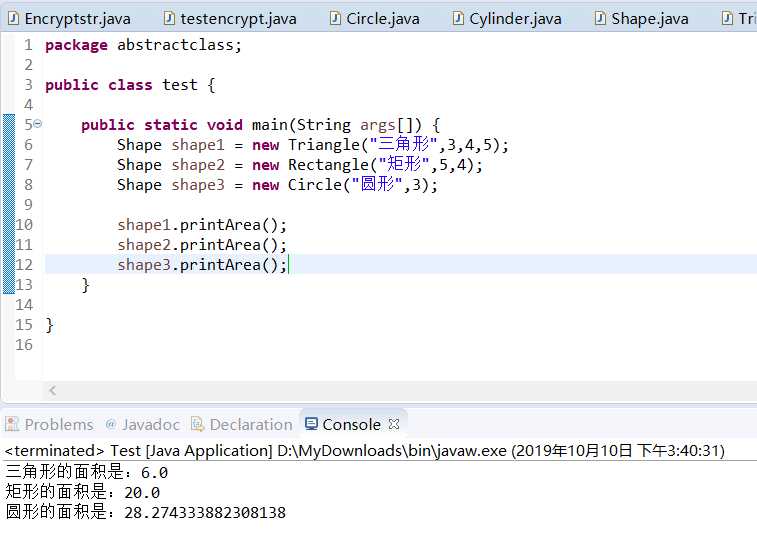Select the Console view tab
Image resolution: width=757 pixels, height=553 pixels.
click(351, 425)
